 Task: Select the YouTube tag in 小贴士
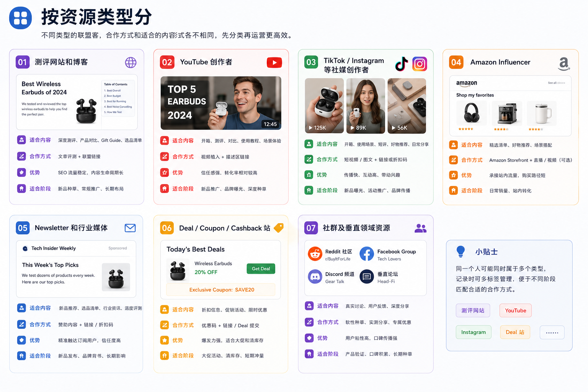516,310
